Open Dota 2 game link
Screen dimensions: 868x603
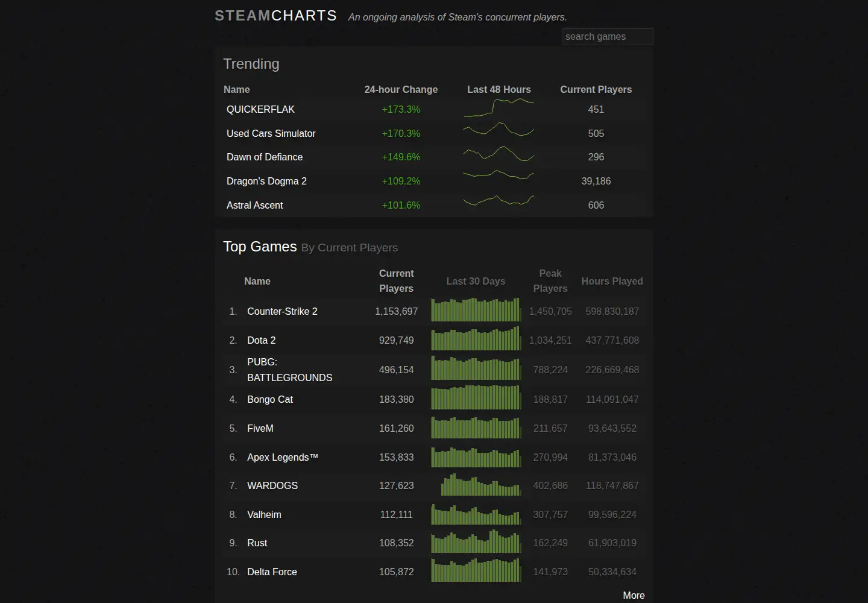261,340
